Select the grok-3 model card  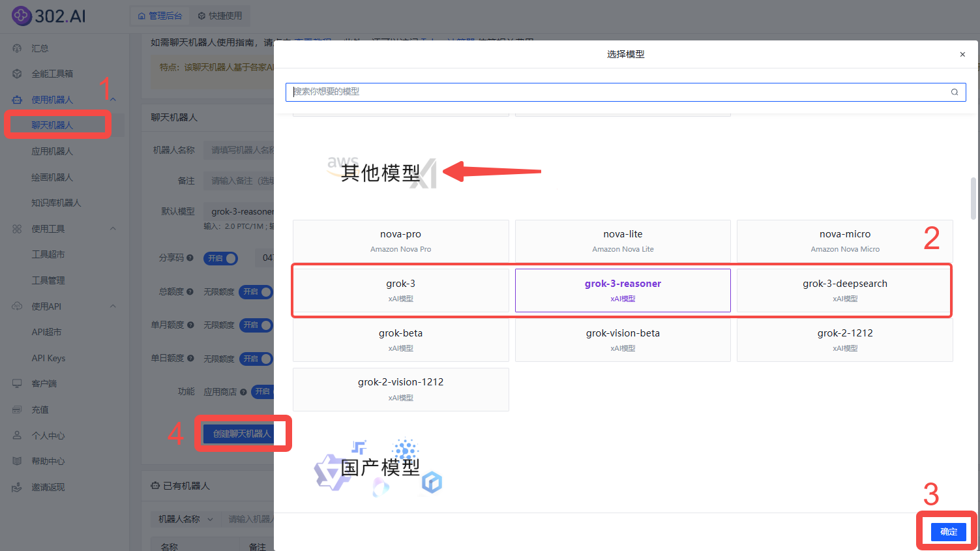[x=401, y=290]
